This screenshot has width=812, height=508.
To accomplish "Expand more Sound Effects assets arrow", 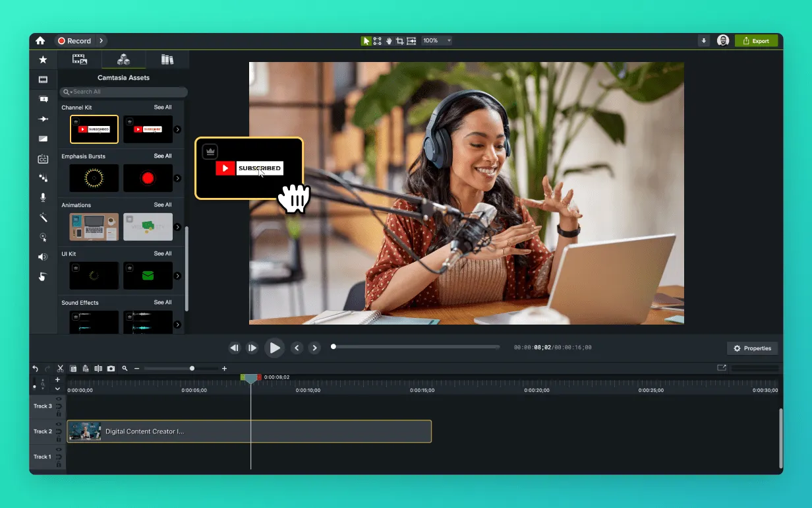I will pos(177,325).
